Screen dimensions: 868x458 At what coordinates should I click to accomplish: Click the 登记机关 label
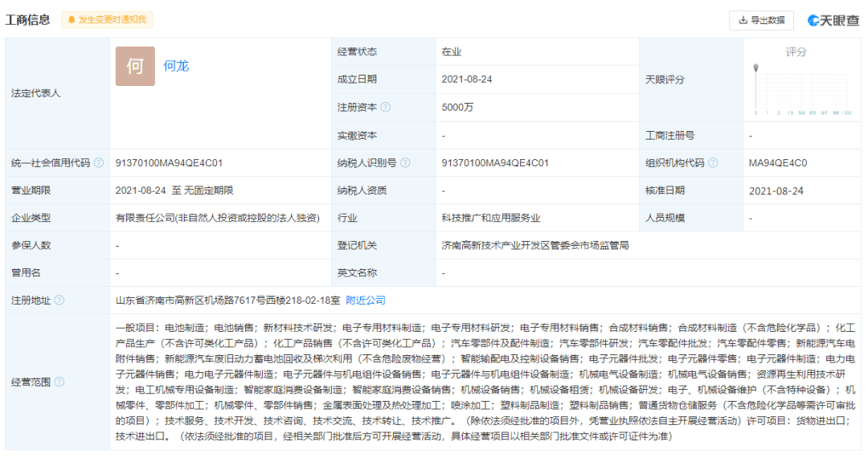pos(357,246)
